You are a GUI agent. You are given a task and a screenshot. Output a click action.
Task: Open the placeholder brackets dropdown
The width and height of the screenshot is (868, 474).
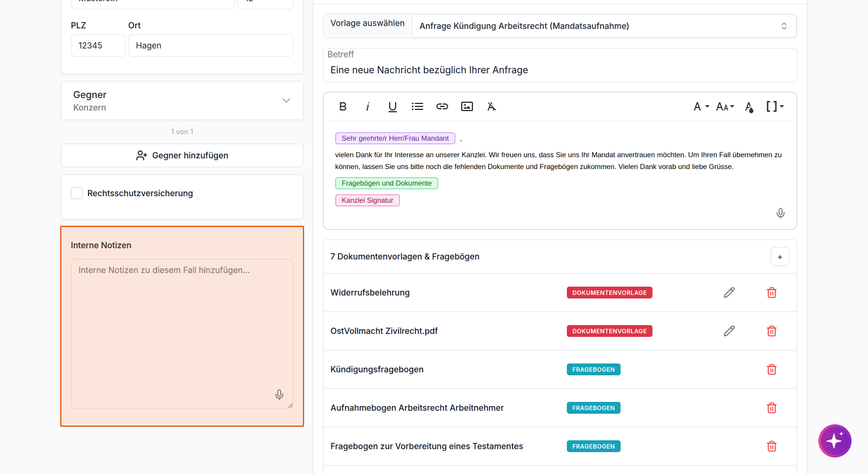click(x=775, y=106)
